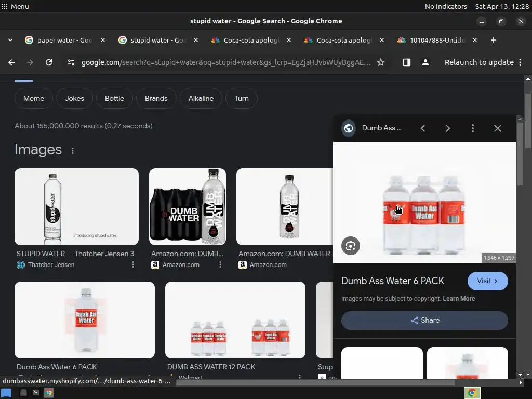Open the Chrome icon in taskbar
Screen dimensions: 532x399
49,393
